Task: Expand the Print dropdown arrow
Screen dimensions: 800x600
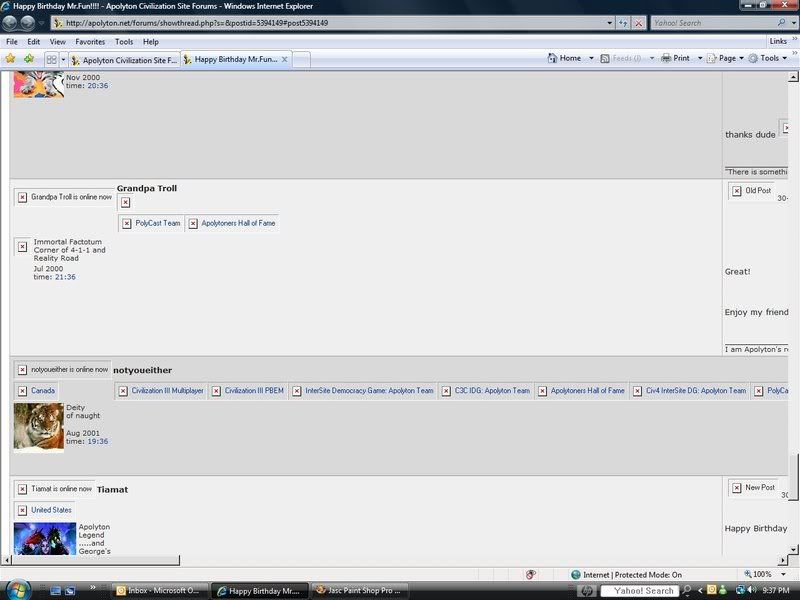Action: coord(699,58)
